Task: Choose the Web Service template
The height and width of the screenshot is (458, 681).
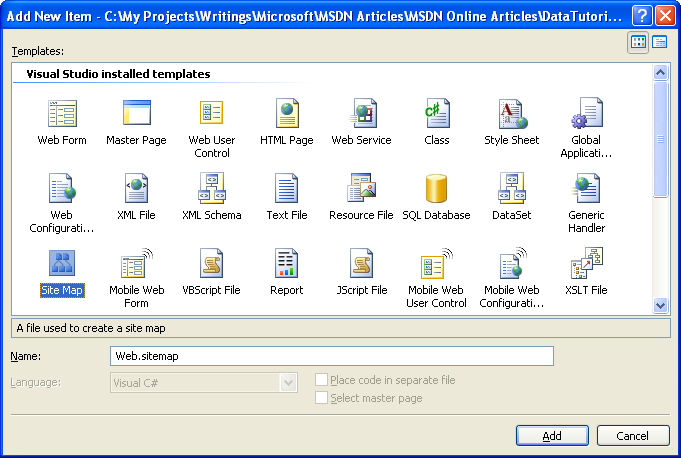Action: [361, 123]
